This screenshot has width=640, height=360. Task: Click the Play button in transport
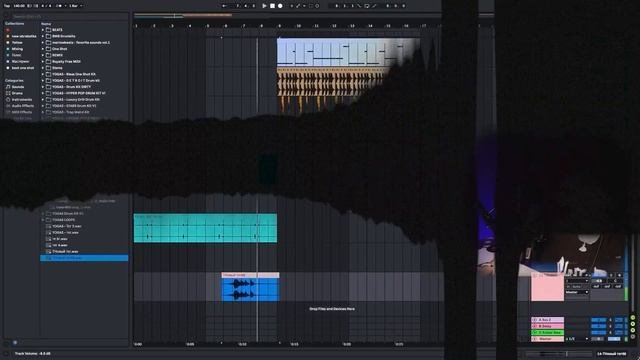(264, 6)
